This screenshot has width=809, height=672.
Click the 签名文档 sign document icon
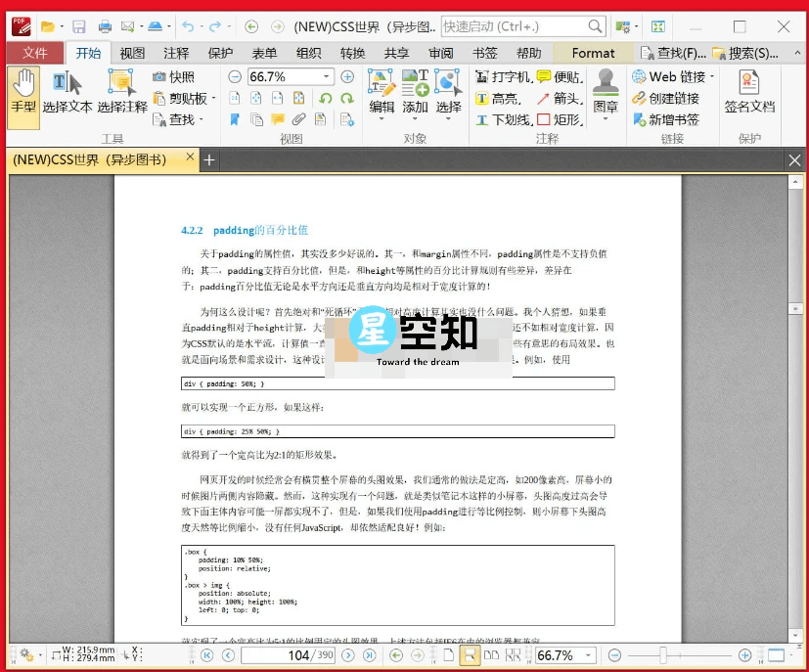[x=748, y=93]
